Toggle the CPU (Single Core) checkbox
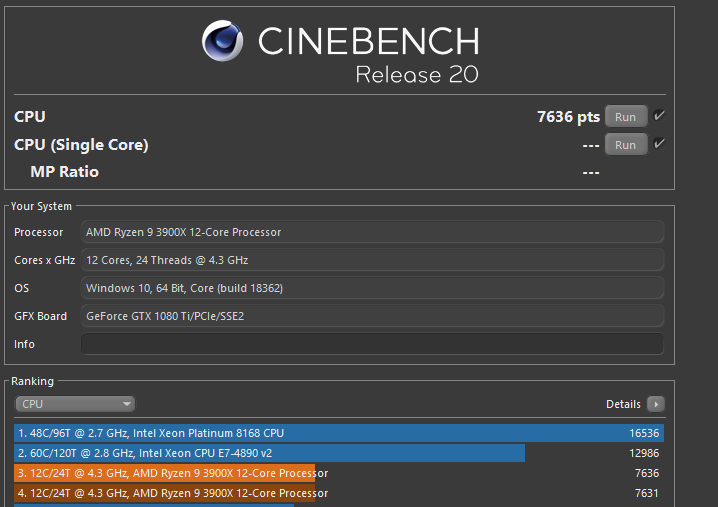 659,144
